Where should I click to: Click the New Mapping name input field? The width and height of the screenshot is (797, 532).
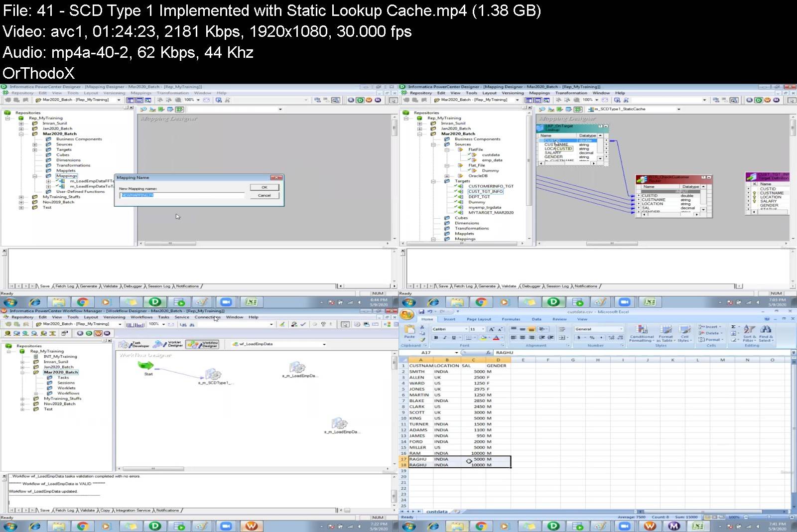coord(182,195)
